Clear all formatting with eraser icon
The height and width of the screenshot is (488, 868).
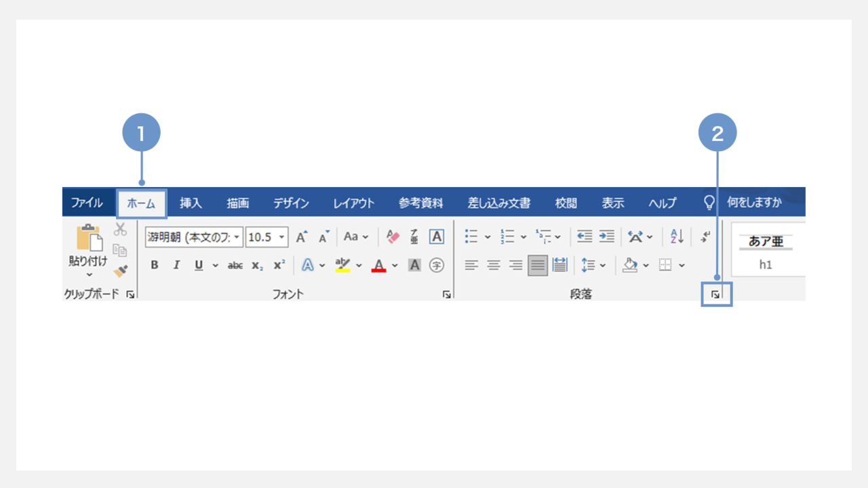click(x=393, y=237)
